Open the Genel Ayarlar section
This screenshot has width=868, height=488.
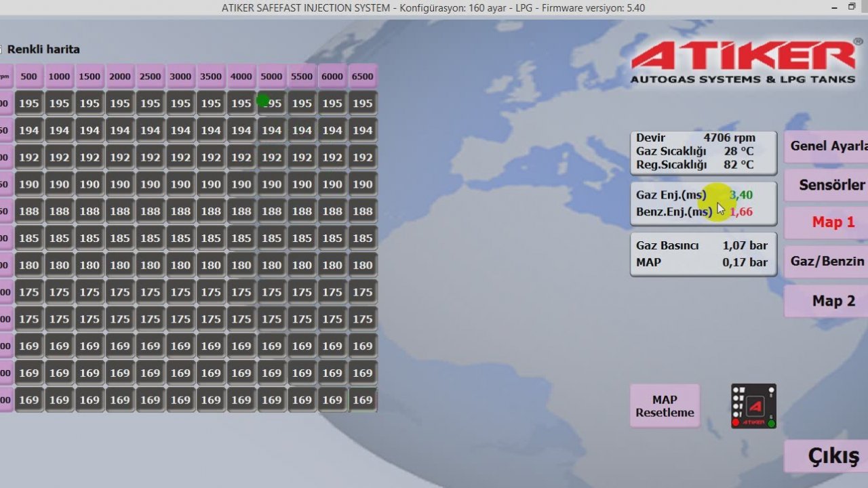pyautogui.click(x=827, y=146)
